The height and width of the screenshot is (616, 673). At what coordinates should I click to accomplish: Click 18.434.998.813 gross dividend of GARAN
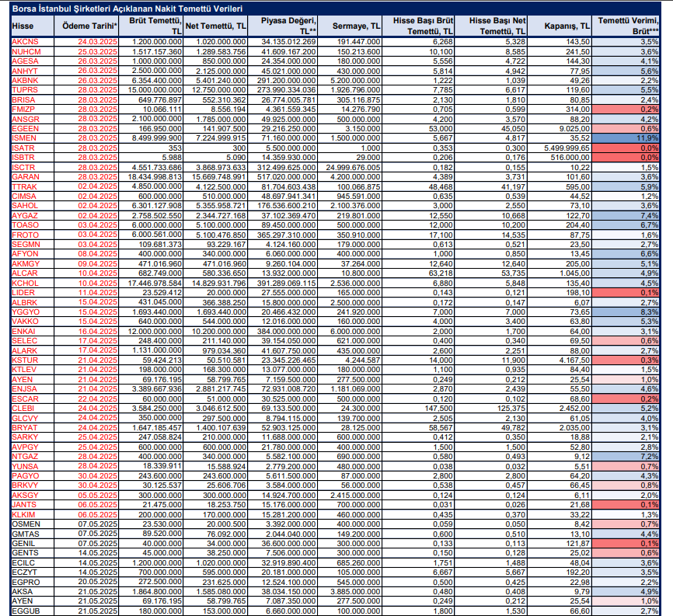click(x=155, y=177)
